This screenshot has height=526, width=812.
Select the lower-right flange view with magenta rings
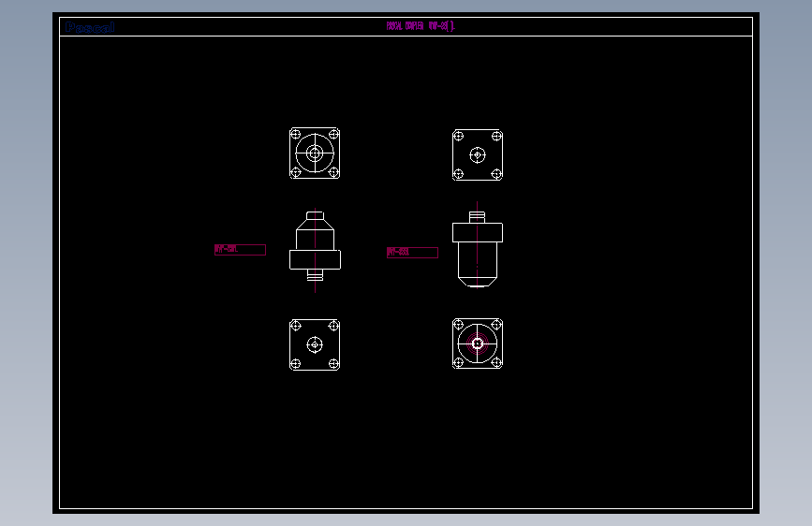478,343
